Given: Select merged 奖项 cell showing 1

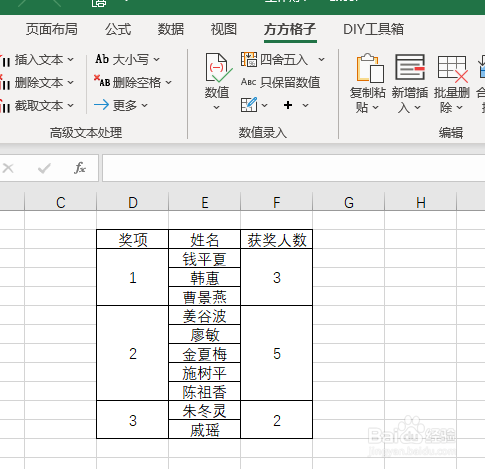Looking at the screenshot, I should coord(133,277).
